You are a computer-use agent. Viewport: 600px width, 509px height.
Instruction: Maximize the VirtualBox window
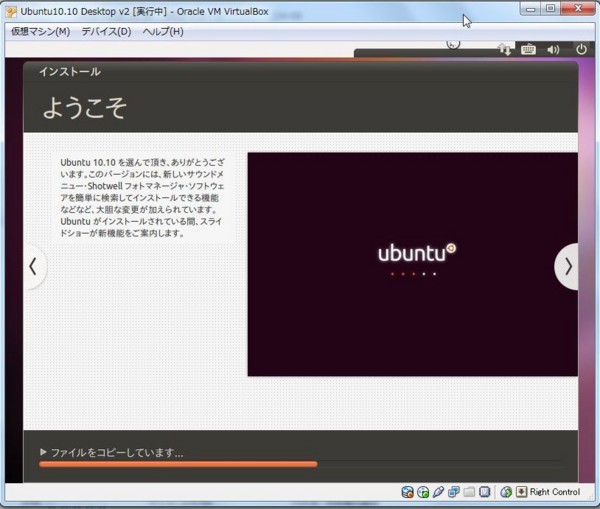(550, 8)
